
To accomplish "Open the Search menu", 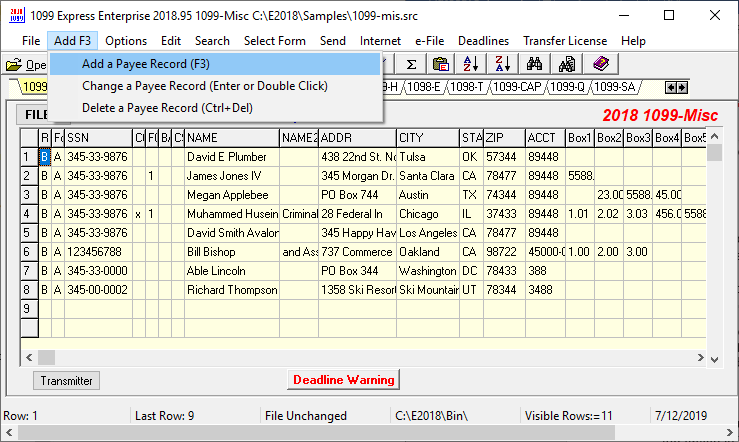I will tap(212, 41).
